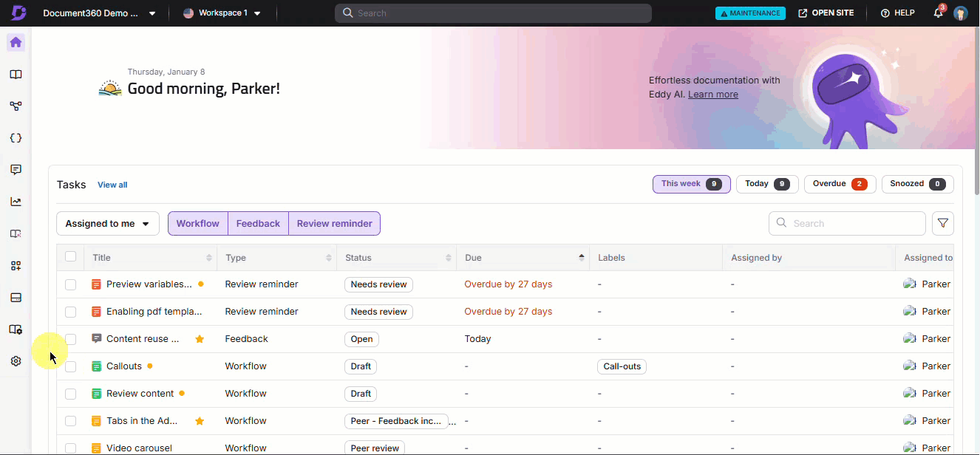The height and width of the screenshot is (455, 980).
Task: Click the curly braces API documentation icon
Action: coord(16,138)
